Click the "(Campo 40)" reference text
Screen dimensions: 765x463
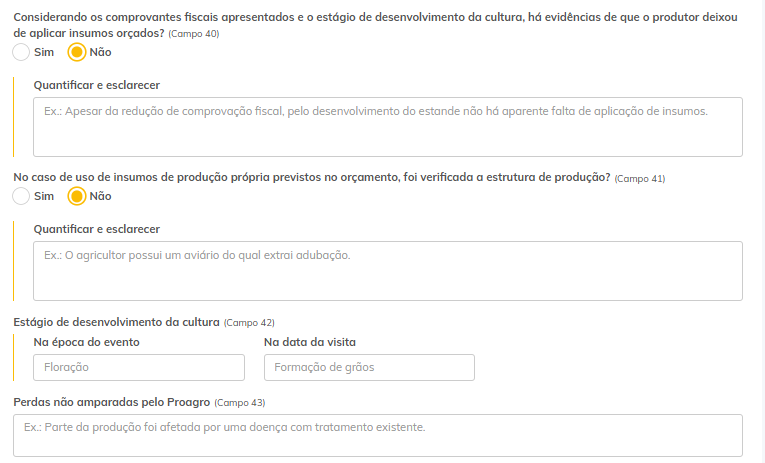194,34
